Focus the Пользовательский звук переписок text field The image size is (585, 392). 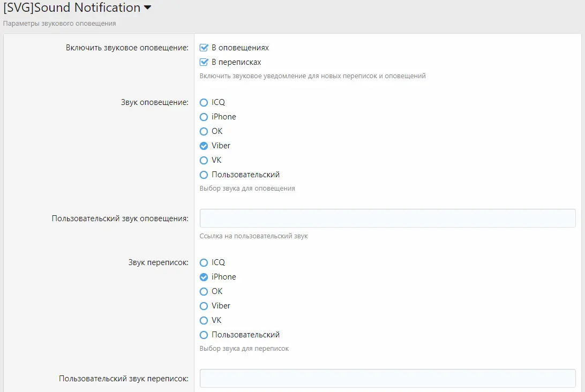click(x=387, y=378)
